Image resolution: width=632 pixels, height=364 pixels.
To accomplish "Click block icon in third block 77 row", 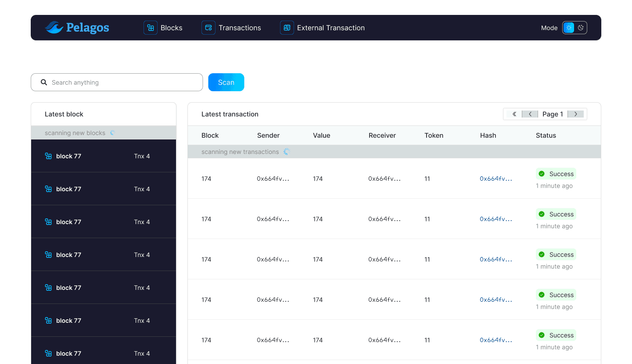I will click(x=48, y=222).
